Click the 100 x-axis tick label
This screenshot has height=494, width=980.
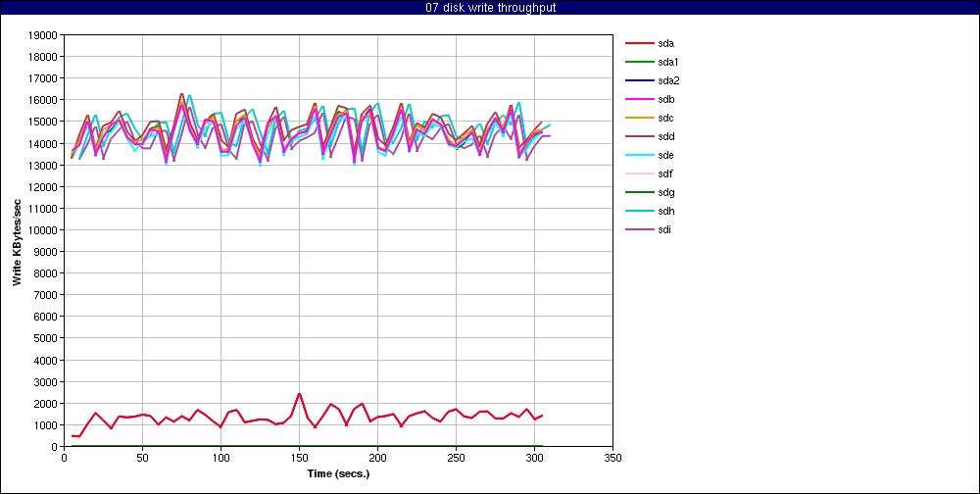click(x=220, y=458)
